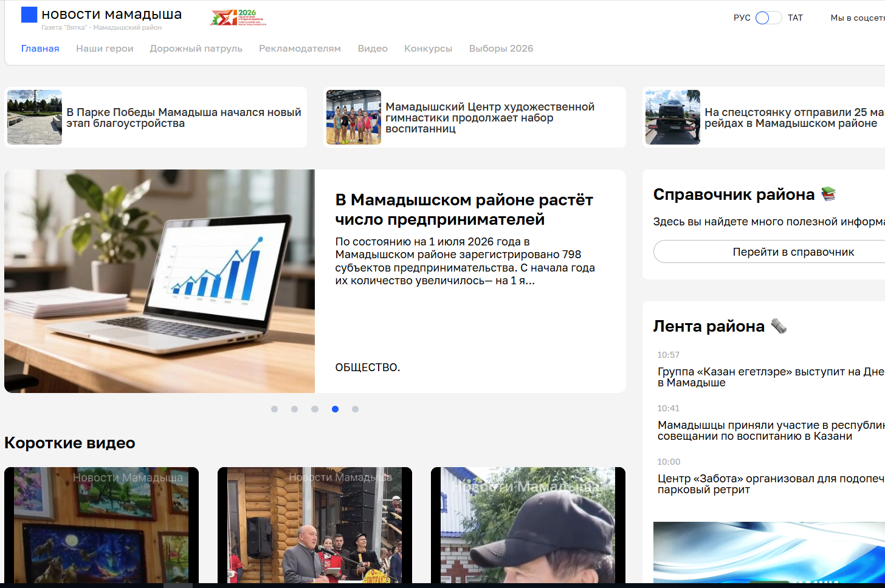Open news about группа «Казан егетләре»
The image size is (885, 588).
pyautogui.click(x=771, y=377)
